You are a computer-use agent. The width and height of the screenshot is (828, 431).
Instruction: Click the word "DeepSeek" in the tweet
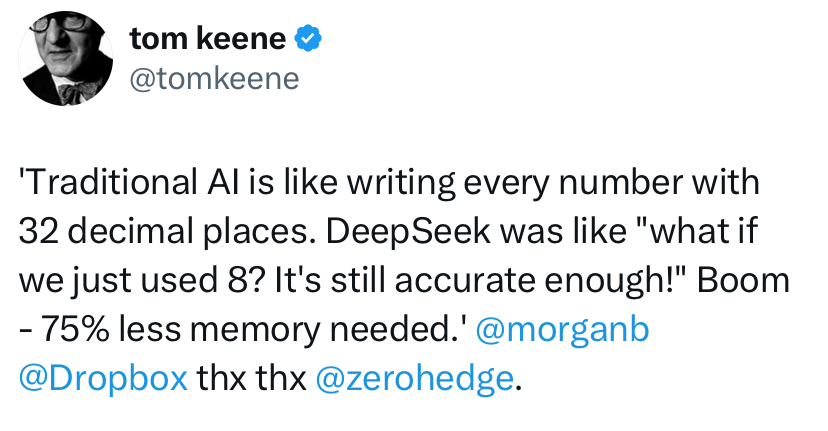click(408, 232)
